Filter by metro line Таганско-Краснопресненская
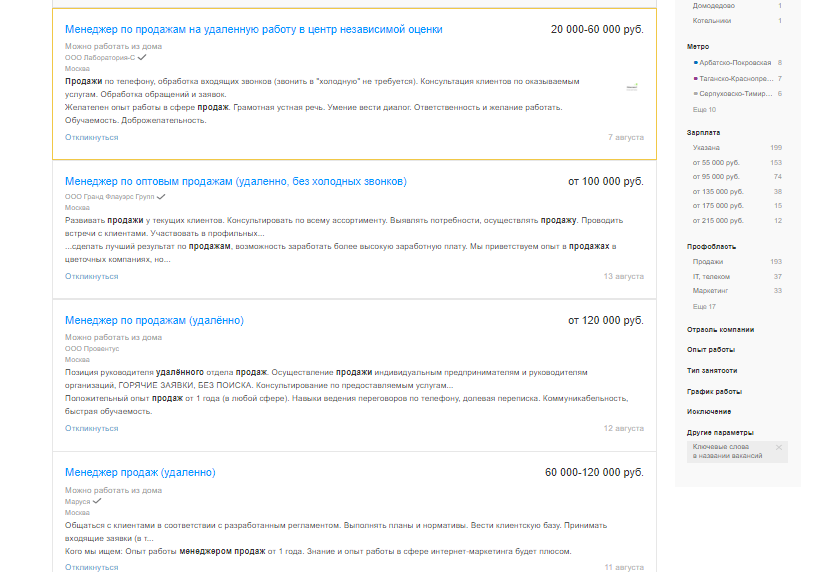Screen dimensions: 829x572 click(736, 78)
